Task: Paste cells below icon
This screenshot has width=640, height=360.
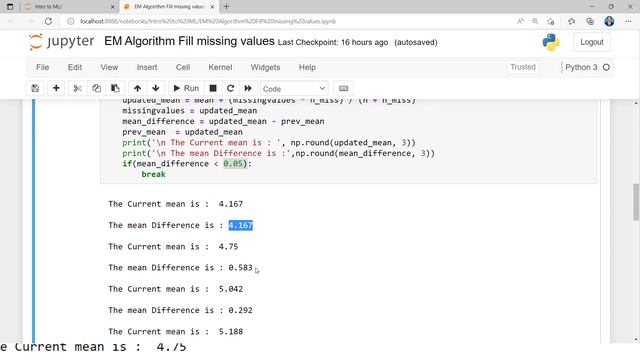Action: tap(115, 88)
